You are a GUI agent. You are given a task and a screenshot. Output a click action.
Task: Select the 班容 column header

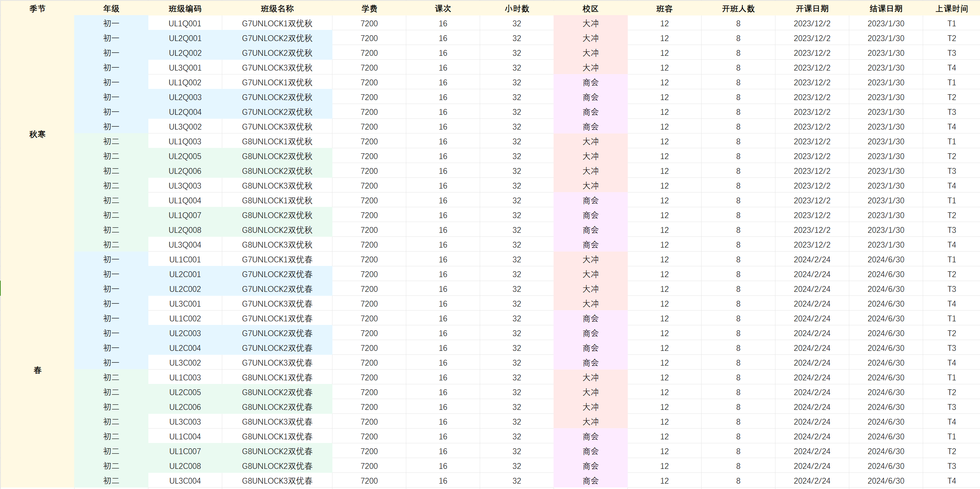[x=664, y=8]
